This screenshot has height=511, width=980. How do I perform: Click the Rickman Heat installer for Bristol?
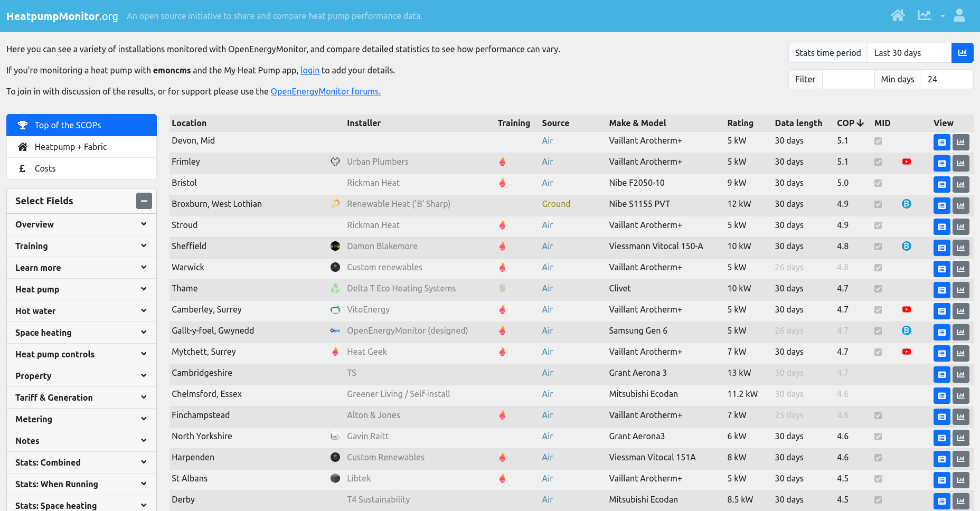[x=373, y=183]
